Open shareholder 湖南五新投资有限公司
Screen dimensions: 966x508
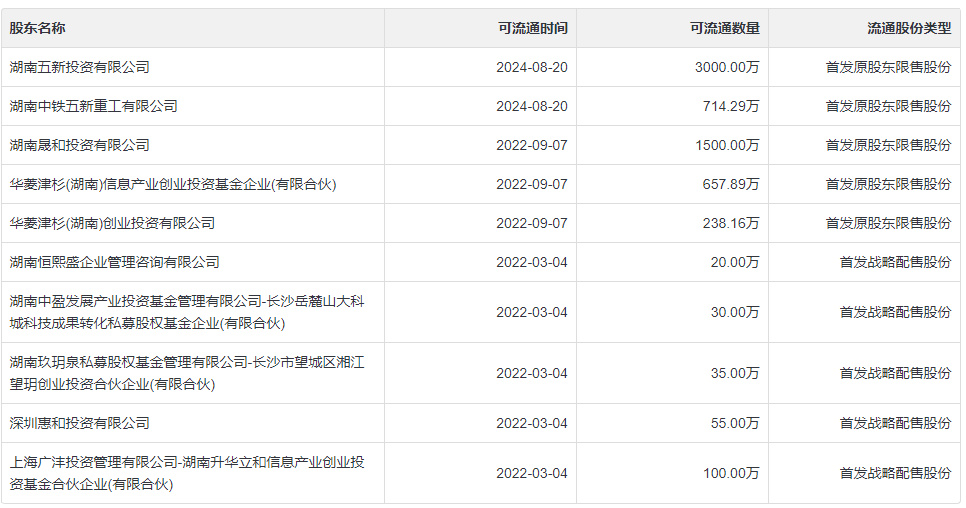tap(80, 67)
